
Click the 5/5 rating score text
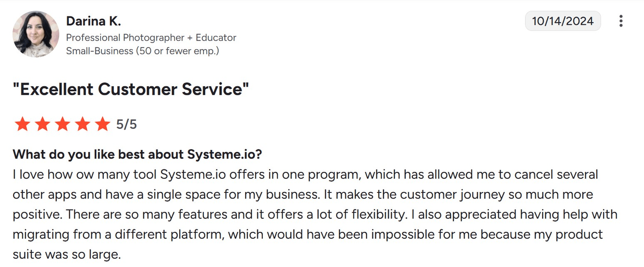(127, 124)
